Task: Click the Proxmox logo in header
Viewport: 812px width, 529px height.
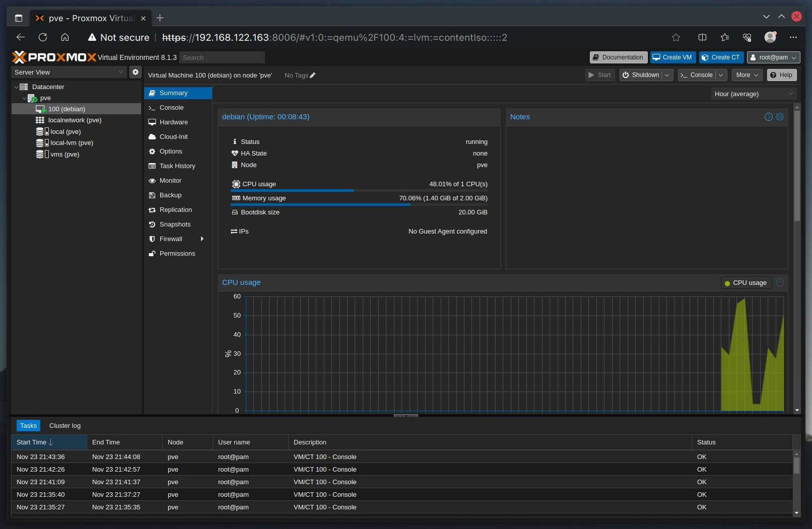Action: coord(54,57)
